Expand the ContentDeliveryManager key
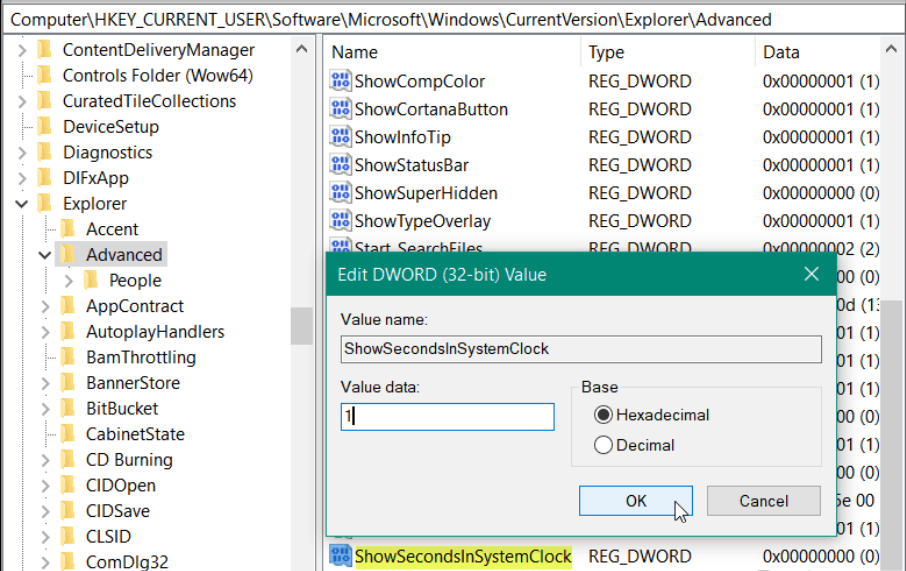 21,50
